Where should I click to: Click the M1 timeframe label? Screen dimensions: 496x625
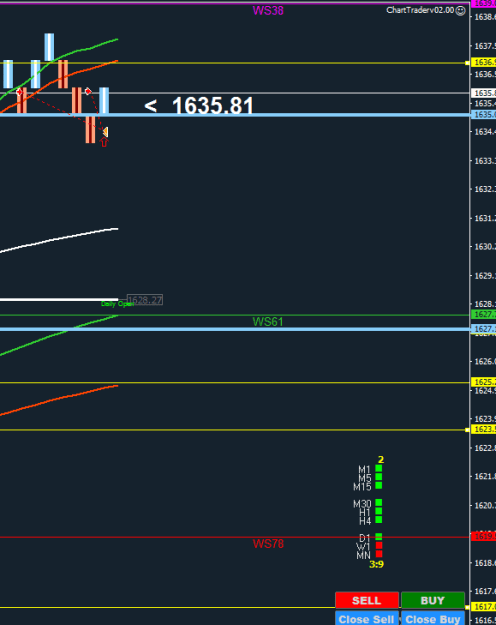(364, 470)
